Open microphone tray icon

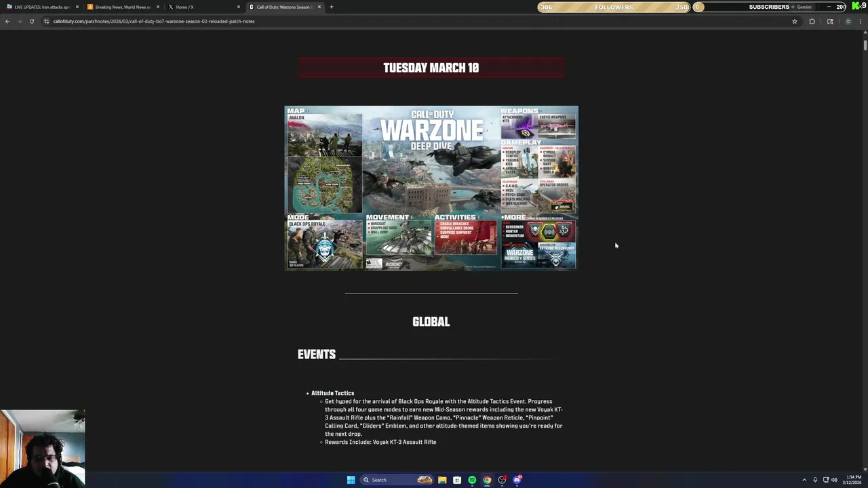point(815,480)
